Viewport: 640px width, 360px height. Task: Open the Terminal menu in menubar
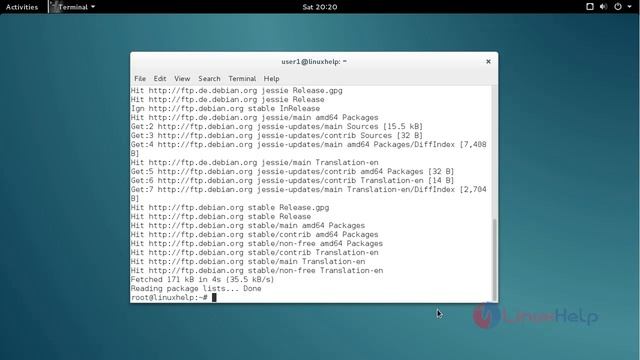click(x=242, y=78)
